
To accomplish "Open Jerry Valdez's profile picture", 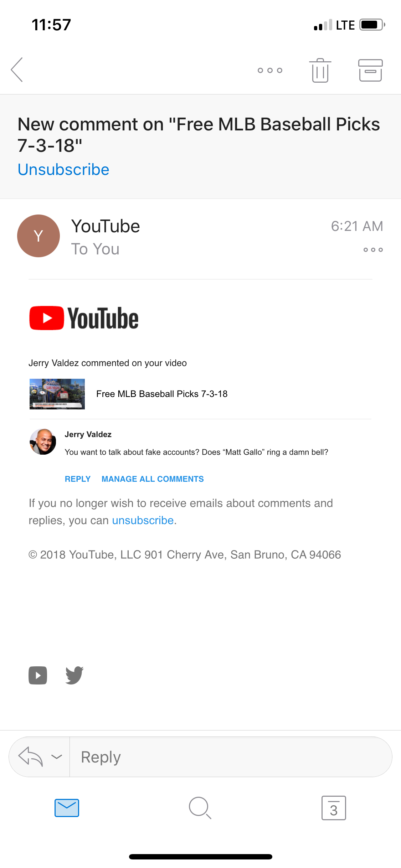I will [x=43, y=441].
